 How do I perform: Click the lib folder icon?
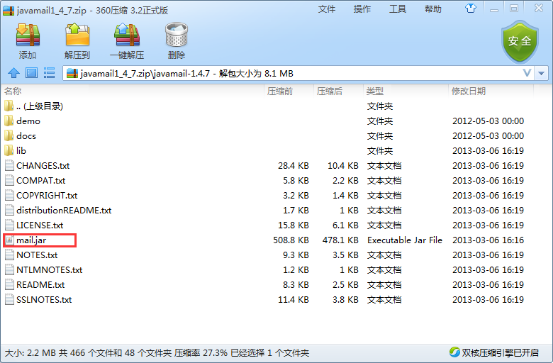(9, 151)
